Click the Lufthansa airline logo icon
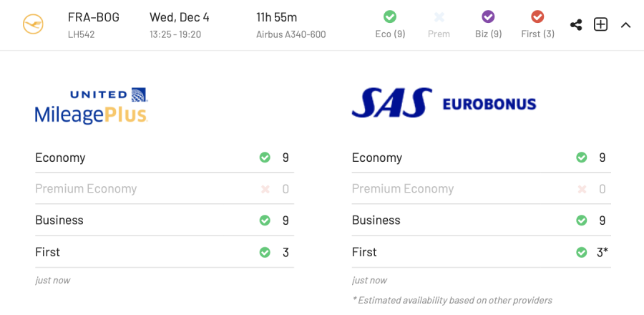Viewport: 644px width, 315px height. [x=33, y=24]
